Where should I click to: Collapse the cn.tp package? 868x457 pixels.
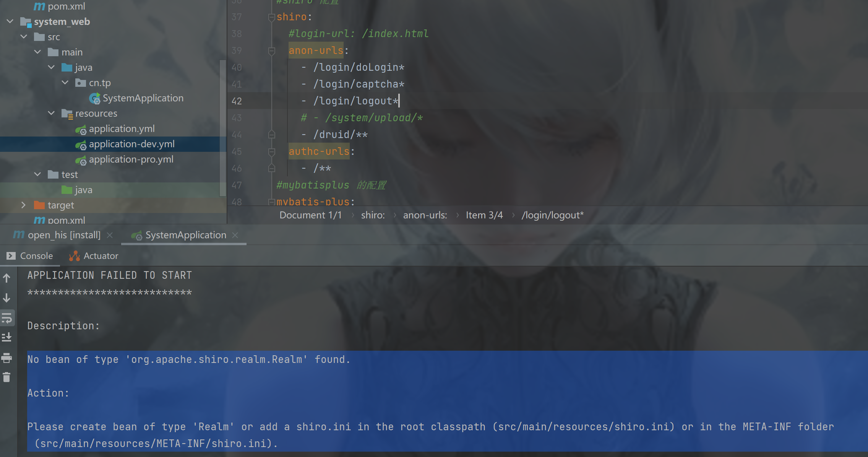[65, 83]
